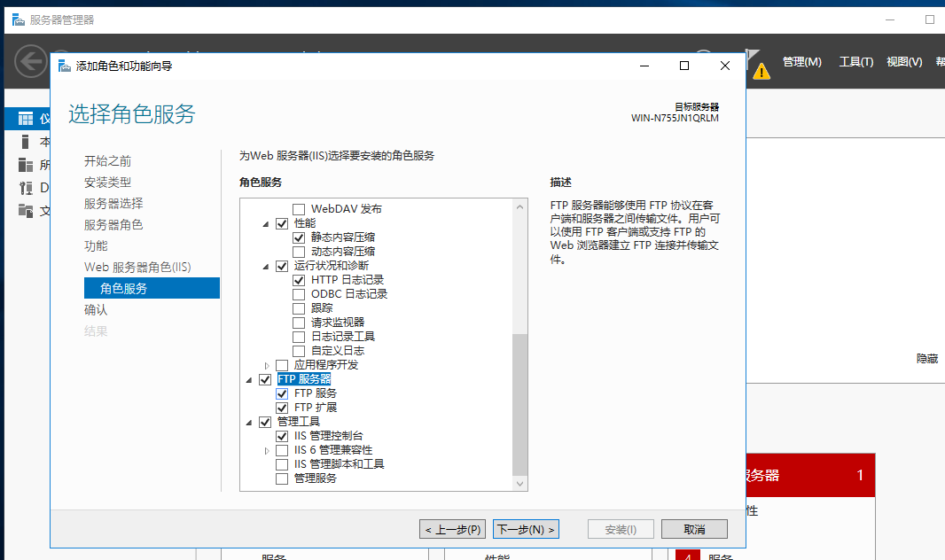Select the file services icon in sidebar
Screen dimensions: 945x560
[26, 211]
